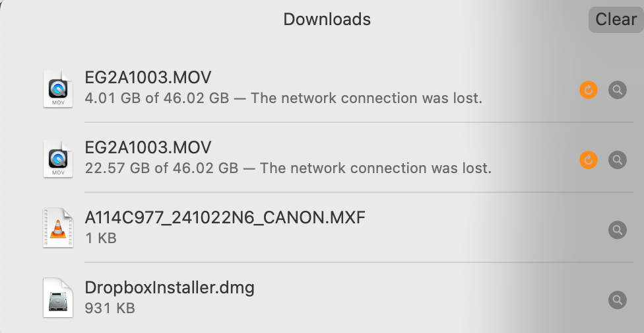Click the "22.57 GB of 46.02 GB" status text
The image size is (644, 333).
point(161,168)
